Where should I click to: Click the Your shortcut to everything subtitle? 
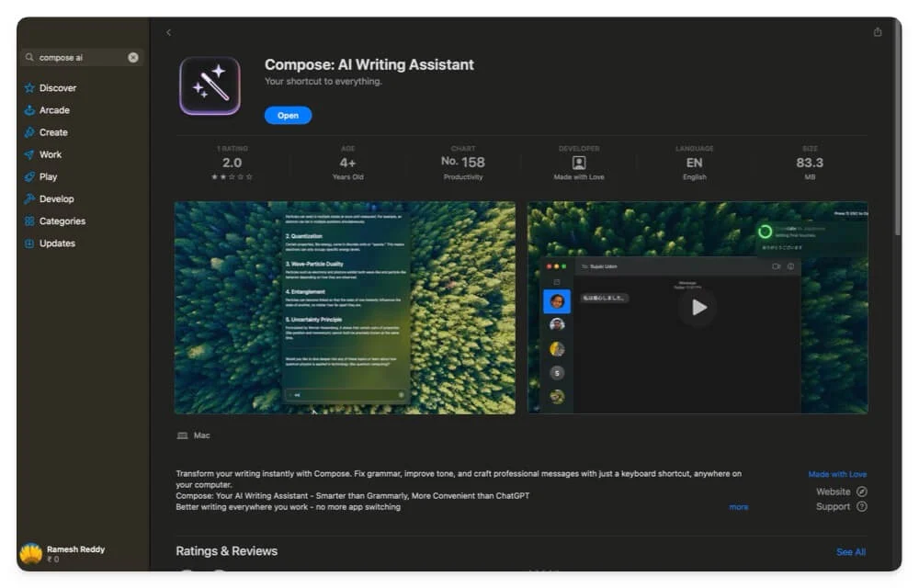tap(323, 82)
